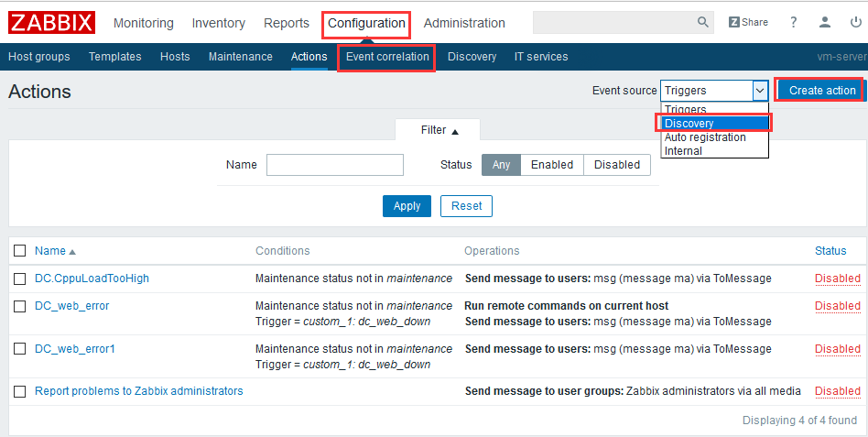868x437 pixels.
Task: Go to Event correlation submenu
Action: [x=387, y=57]
